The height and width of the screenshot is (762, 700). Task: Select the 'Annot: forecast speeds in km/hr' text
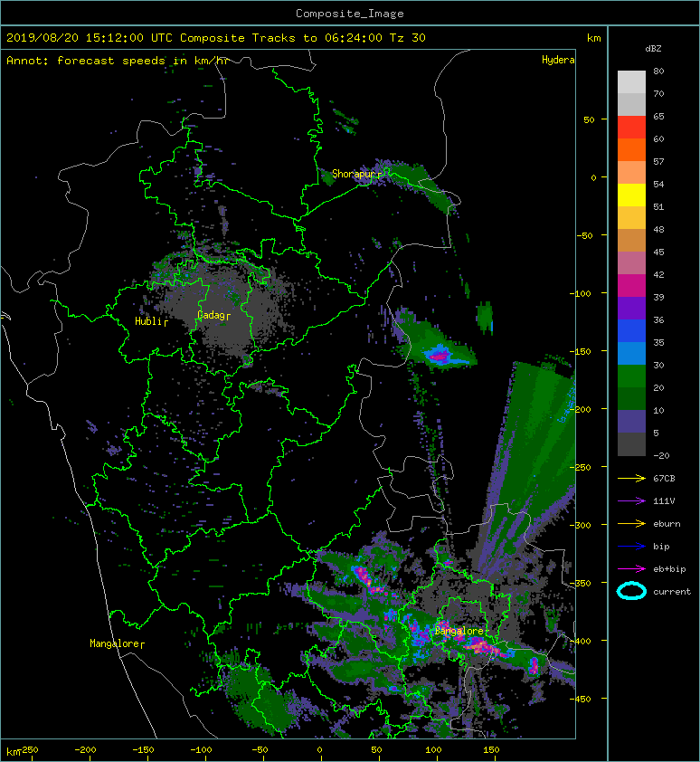tap(118, 61)
